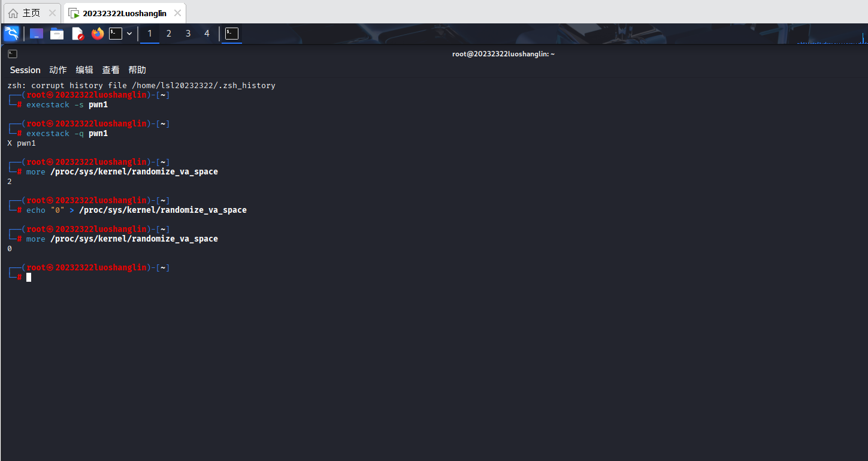Launch the text editor panel icon
This screenshot has width=868, height=461.
(77, 34)
